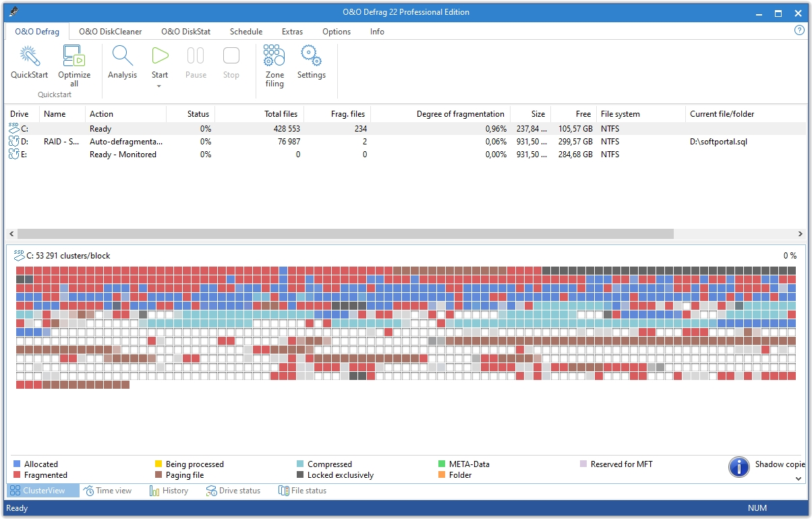812x519 pixels.
Task: Click the drive list scrollbar left arrow
Action: pos(11,234)
